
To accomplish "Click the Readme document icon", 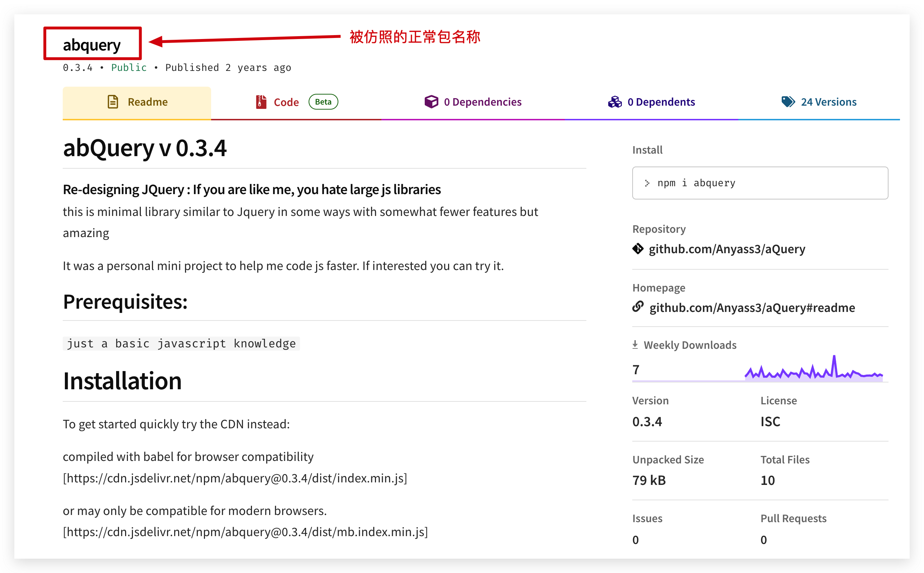I will (113, 102).
